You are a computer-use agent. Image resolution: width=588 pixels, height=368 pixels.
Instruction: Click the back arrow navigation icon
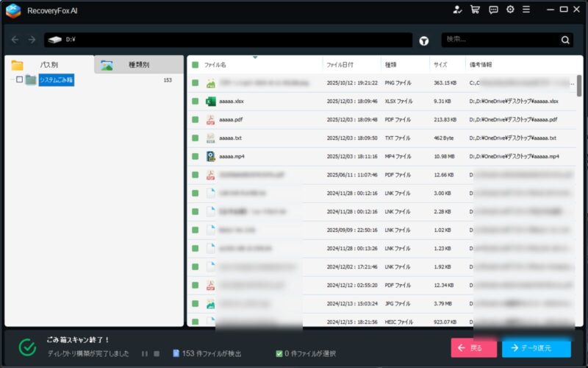pyautogui.click(x=15, y=40)
